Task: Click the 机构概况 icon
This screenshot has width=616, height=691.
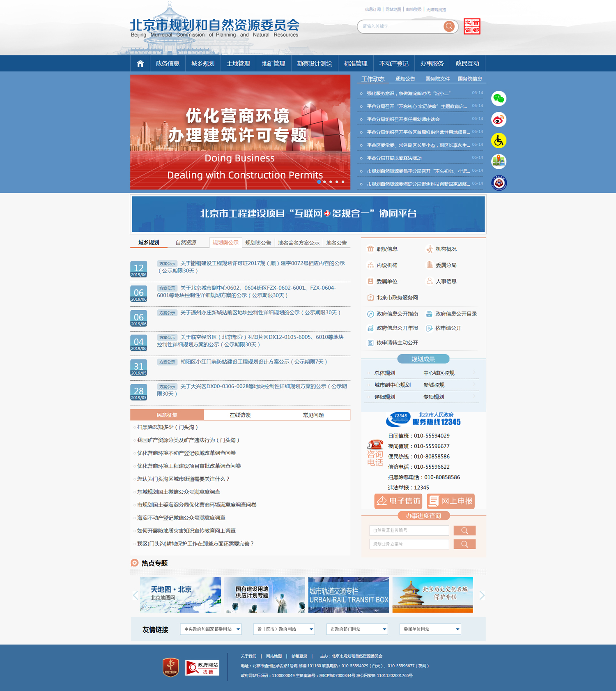Action: coord(430,249)
